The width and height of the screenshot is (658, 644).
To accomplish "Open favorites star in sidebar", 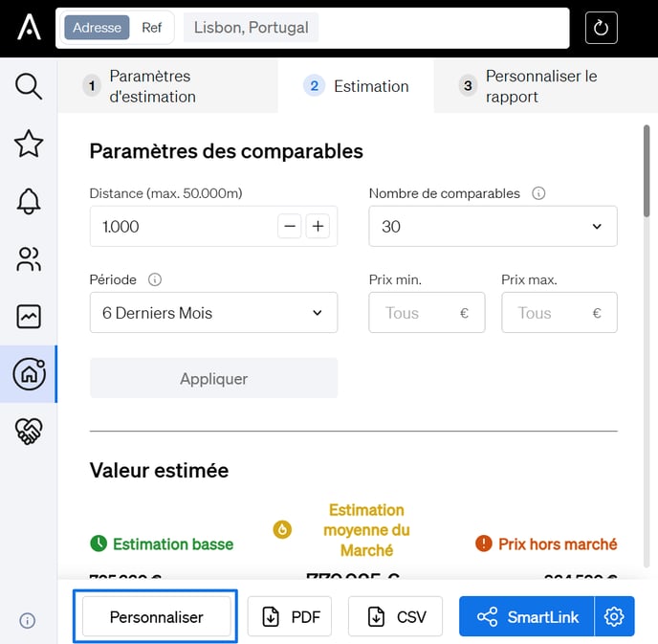I will click(29, 144).
